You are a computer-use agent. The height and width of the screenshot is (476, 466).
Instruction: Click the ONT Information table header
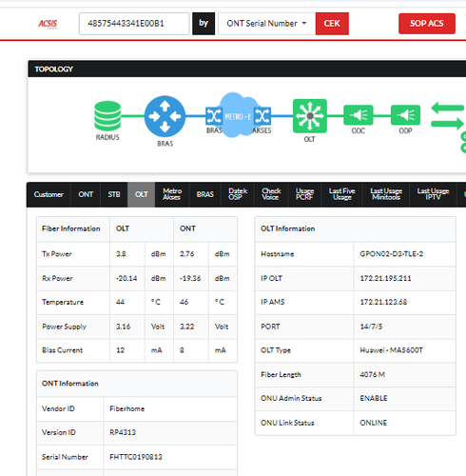[x=137, y=384]
